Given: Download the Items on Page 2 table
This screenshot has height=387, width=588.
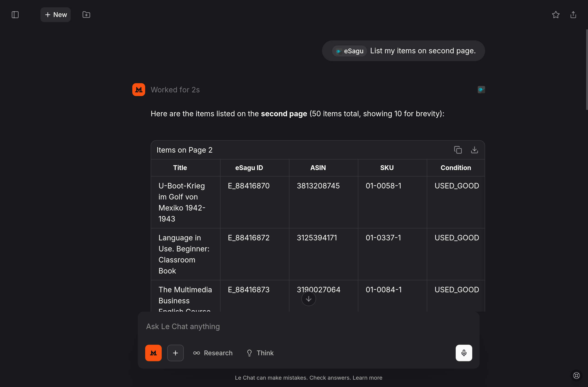Looking at the screenshot, I should click(x=474, y=150).
